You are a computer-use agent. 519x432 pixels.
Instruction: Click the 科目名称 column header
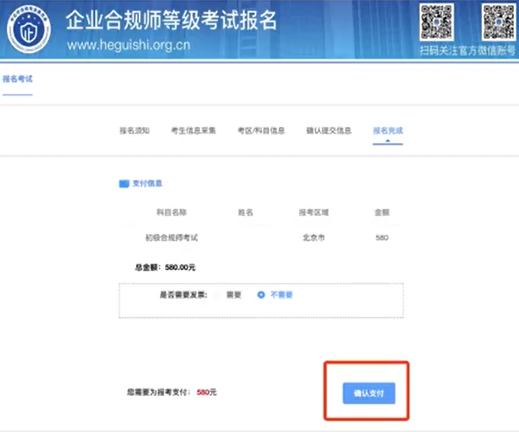(x=172, y=212)
